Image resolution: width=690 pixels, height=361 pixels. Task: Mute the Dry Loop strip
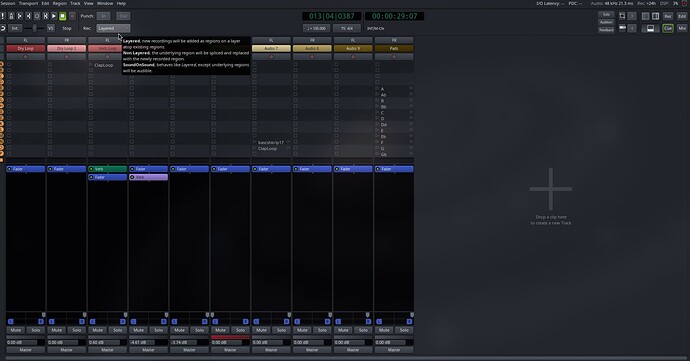click(x=16, y=330)
